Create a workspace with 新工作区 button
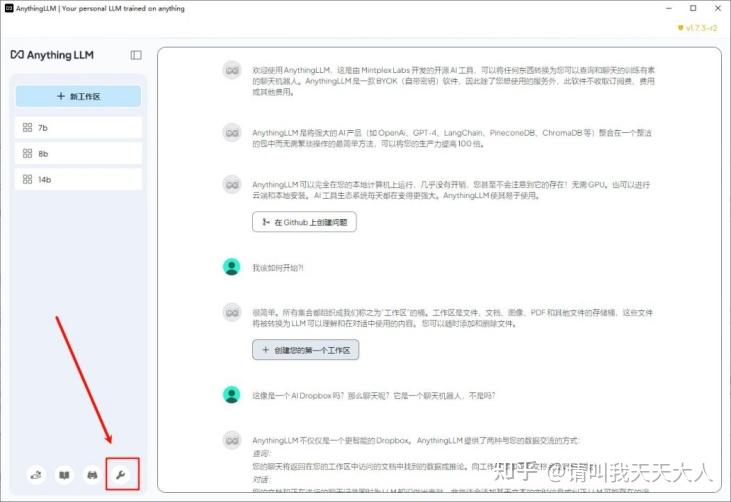Image resolution: width=731 pixels, height=502 pixels. click(x=78, y=96)
